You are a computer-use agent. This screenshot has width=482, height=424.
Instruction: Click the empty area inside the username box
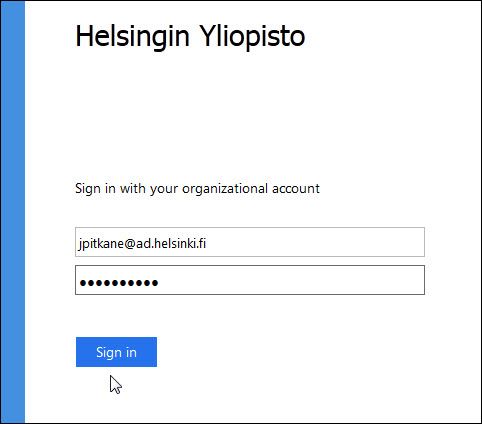click(x=315, y=242)
